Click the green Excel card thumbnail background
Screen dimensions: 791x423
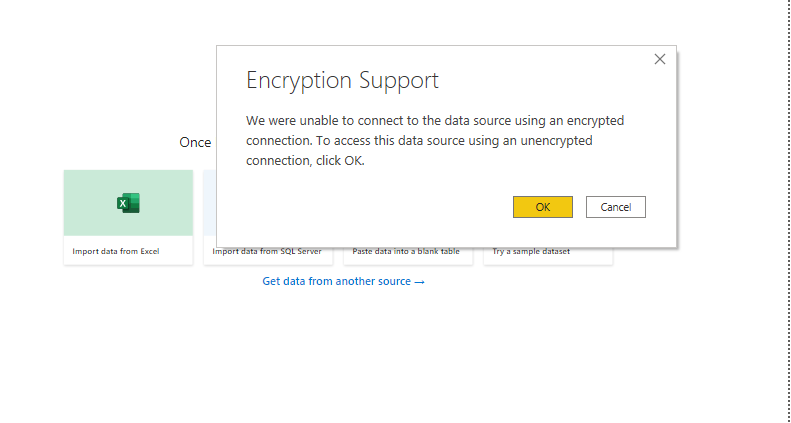[x=90, y=190]
